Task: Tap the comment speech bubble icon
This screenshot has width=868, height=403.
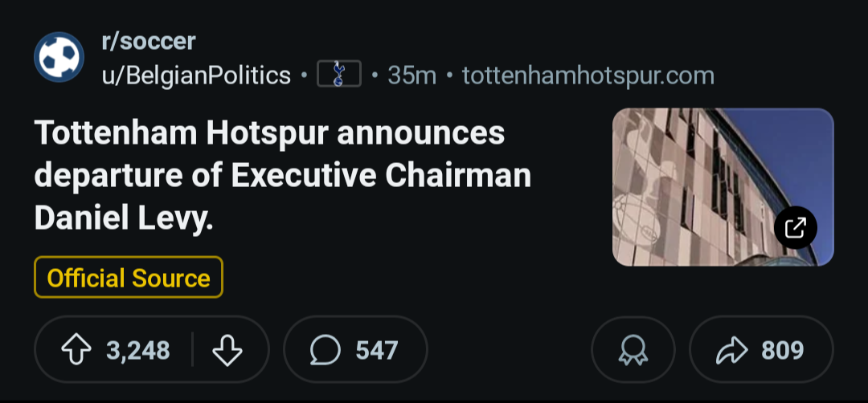Action: (x=325, y=350)
